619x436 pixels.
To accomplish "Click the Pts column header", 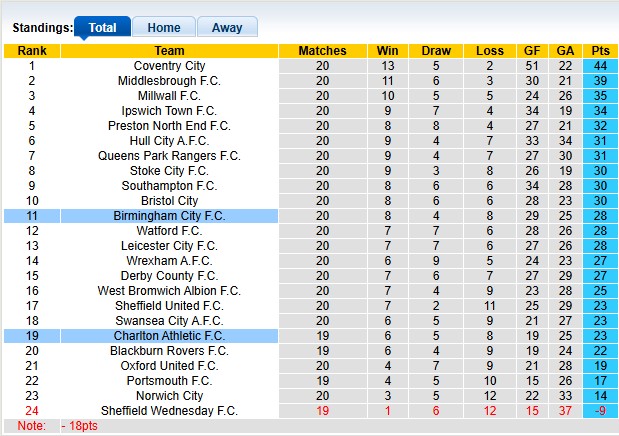I will pos(600,51).
